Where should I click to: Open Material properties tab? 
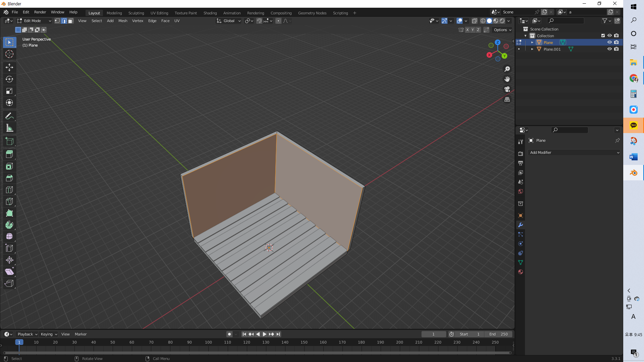[521, 272]
